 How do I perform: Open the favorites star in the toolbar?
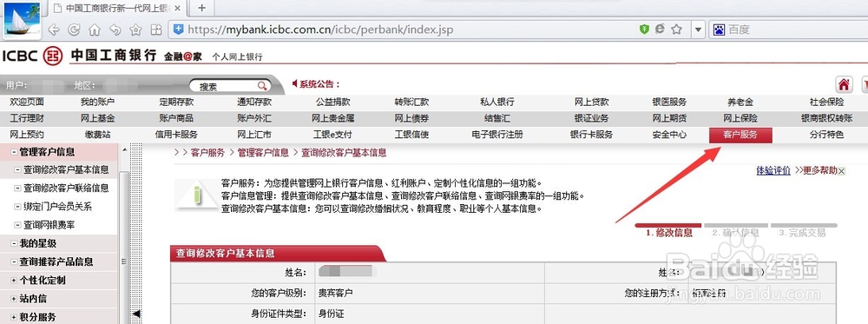(135, 30)
